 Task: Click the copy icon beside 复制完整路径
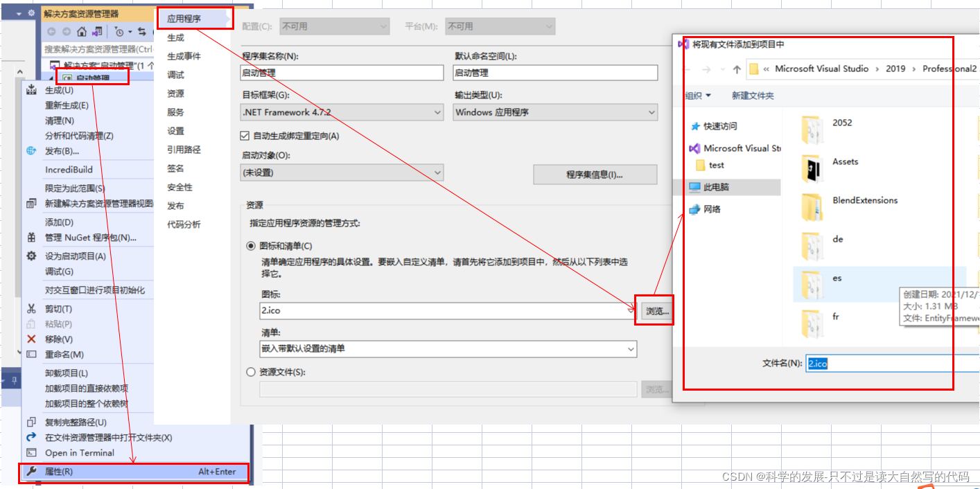pos(31,423)
